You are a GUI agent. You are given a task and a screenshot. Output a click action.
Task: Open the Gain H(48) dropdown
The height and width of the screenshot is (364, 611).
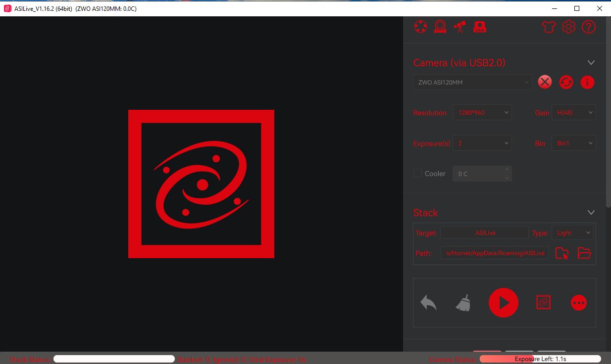(x=573, y=112)
